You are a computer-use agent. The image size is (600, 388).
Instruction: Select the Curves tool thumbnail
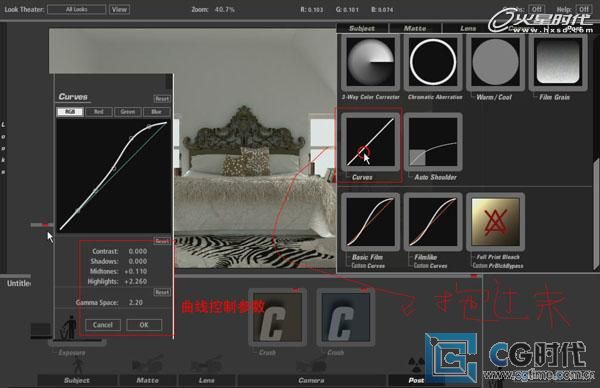pyautogui.click(x=370, y=142)
